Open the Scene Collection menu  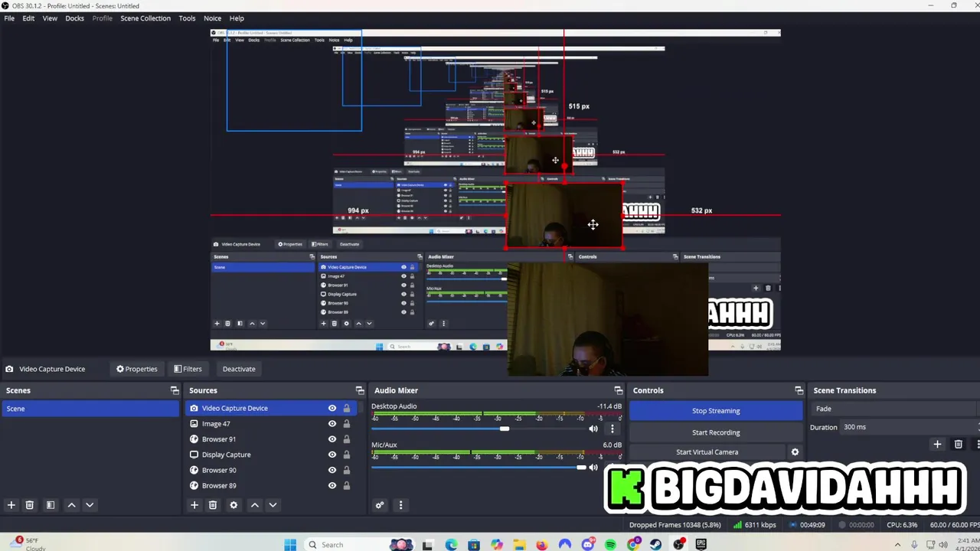click(145, 18)
